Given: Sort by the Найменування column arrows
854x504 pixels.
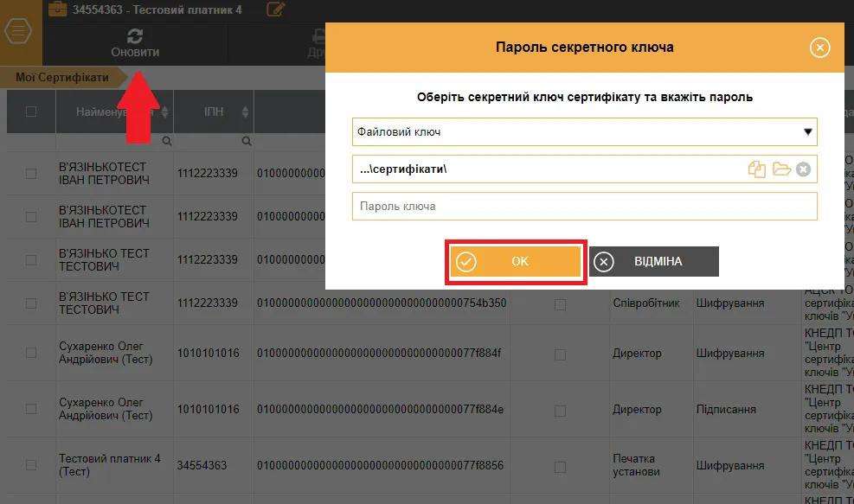Looking at the screenshot, I should (x=165, y=112).
